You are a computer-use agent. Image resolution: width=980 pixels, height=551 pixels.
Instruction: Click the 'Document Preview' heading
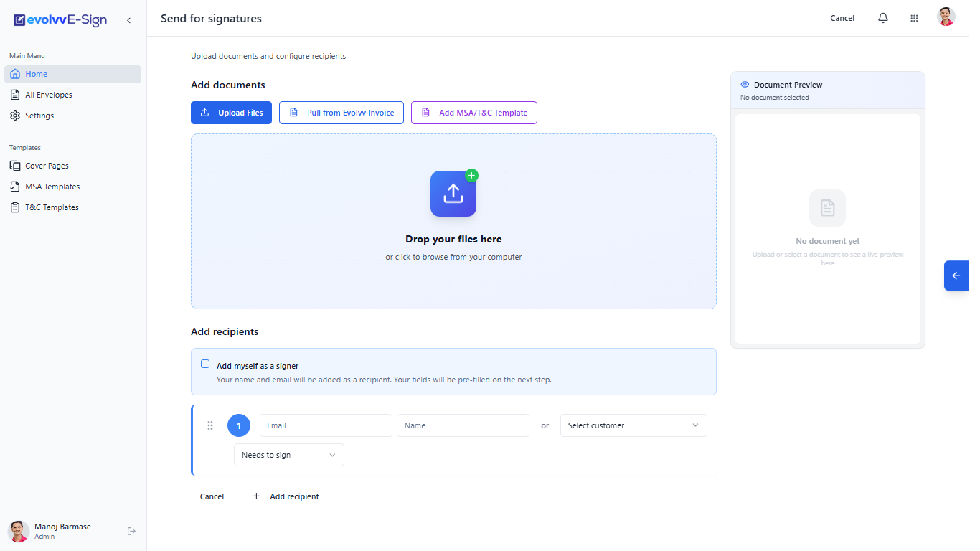pyautogui.click(x=788, y=85)
